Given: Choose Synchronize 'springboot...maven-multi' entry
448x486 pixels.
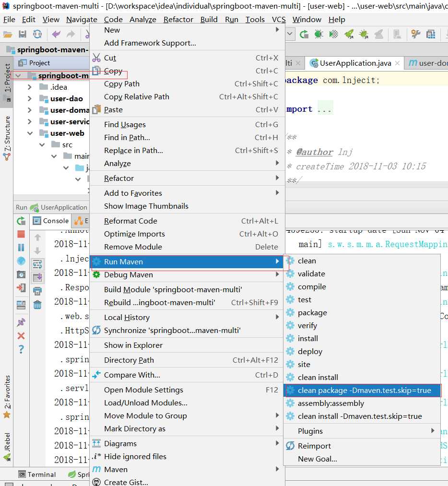Looking at the screenshot, I should (x=187, y=330).
